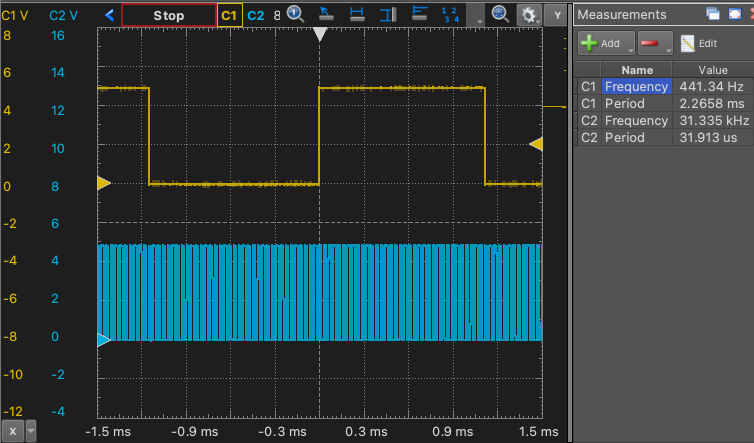
Task: Click the X axis button
Action: (12, 431)
